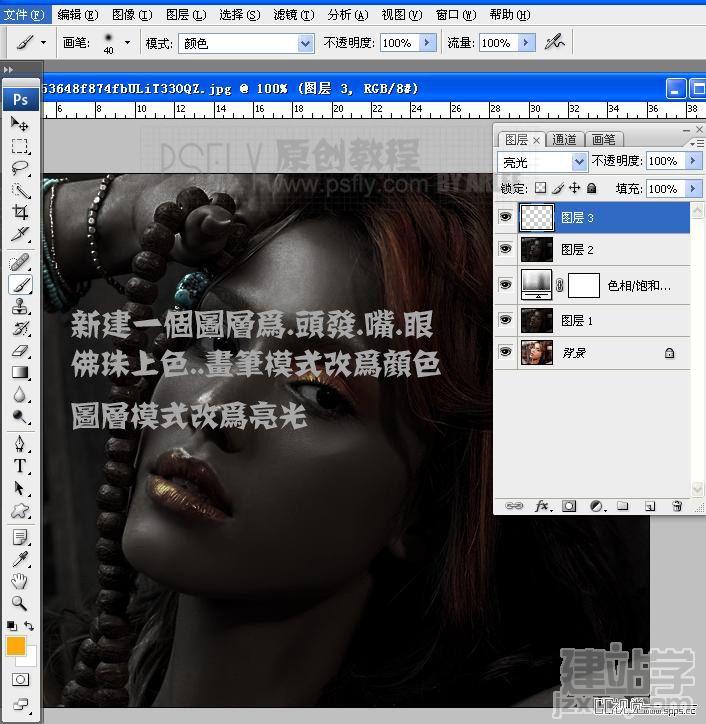Select the History Brush tool
The width and height of the screenshot is (706, 724).
pos(19,329)
